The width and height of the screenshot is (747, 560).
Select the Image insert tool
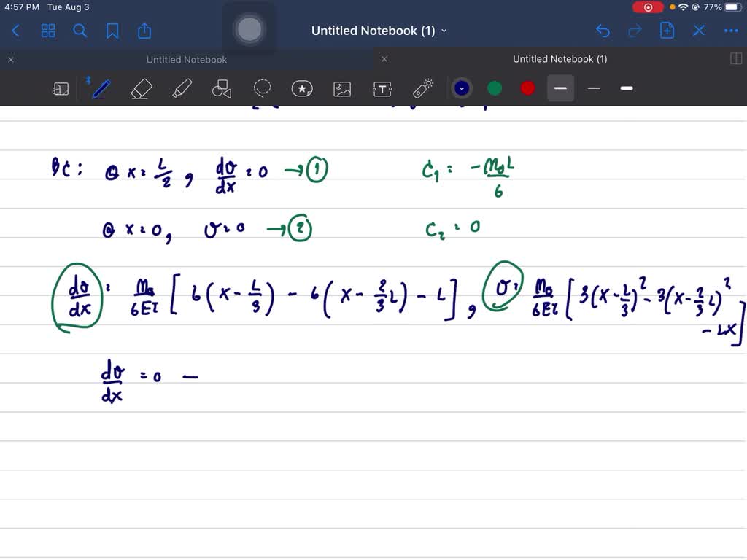pos(342,88)
